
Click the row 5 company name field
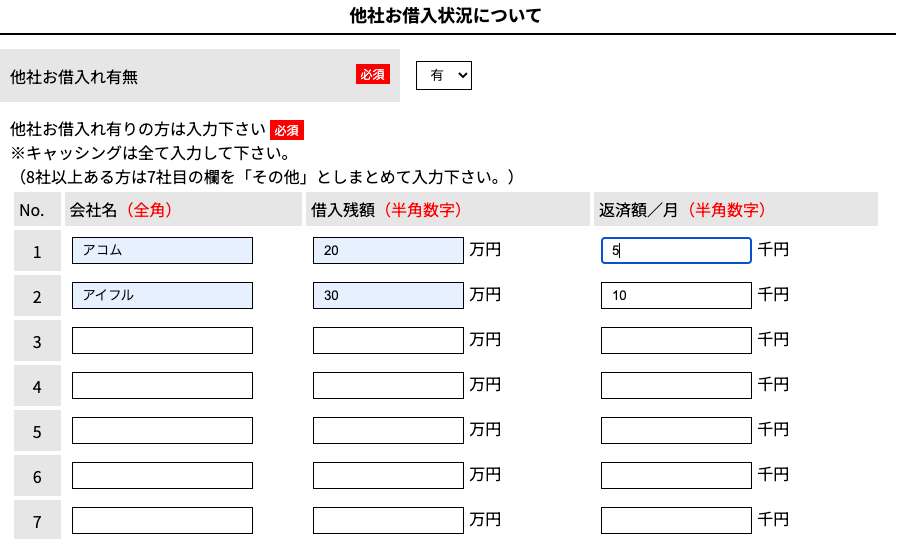(162, 430)
